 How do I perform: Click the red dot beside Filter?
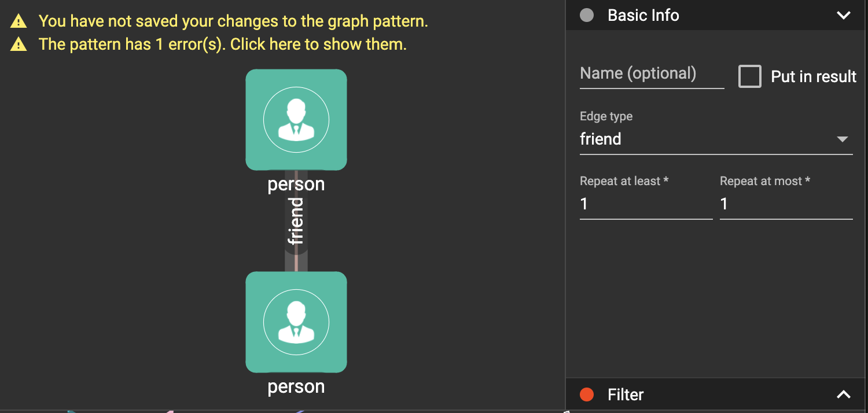click(x=587, y=394)
